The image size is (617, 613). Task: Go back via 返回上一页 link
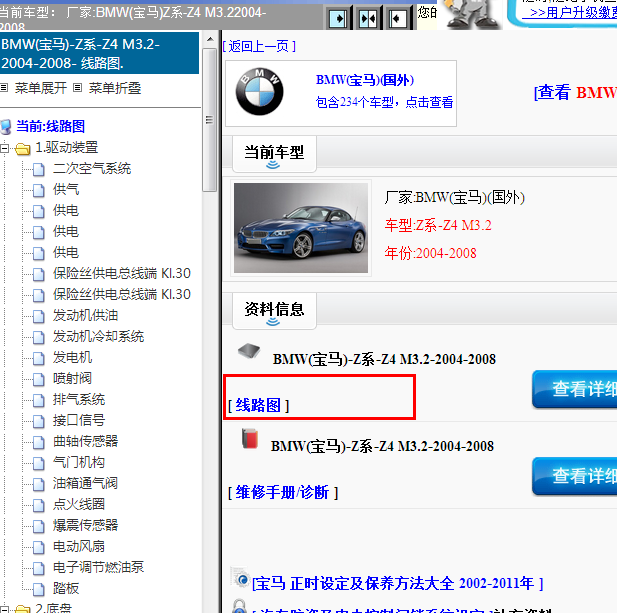coord(259,46)
